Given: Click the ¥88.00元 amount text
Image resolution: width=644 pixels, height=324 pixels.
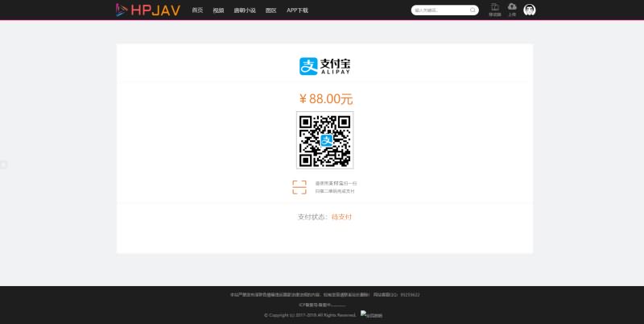Looking at the screenshot, I should point(325,99).
